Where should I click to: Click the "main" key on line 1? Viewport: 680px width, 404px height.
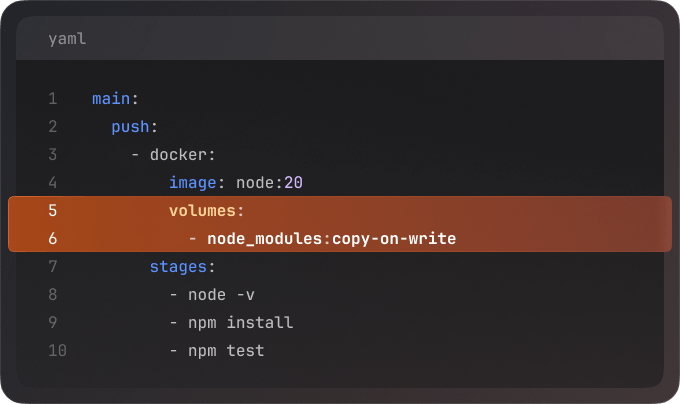(x=111, y=99)
